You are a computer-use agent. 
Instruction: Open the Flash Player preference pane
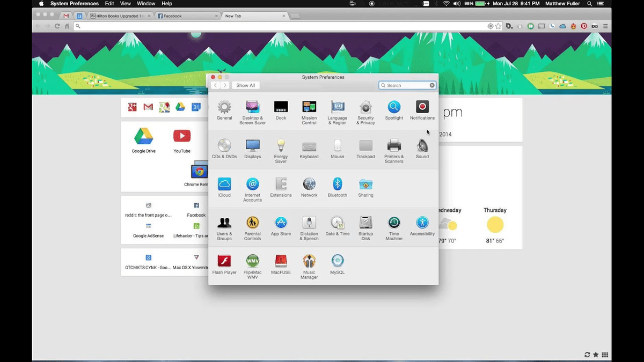pos(224,261)
